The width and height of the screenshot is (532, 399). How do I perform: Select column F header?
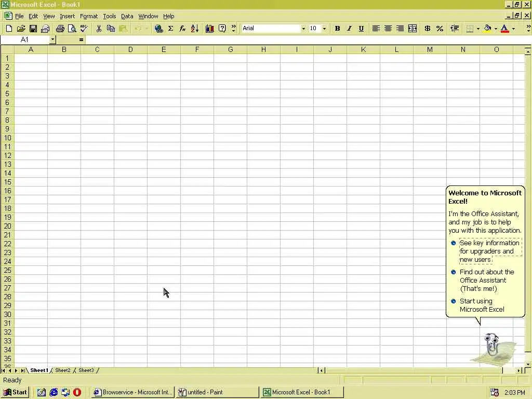[197, 49]
